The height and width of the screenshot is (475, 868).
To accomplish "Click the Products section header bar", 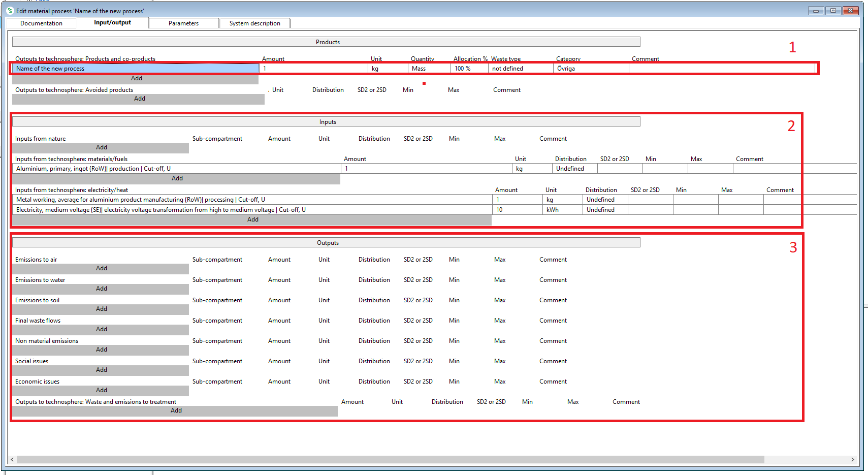I will pos(326,42).
